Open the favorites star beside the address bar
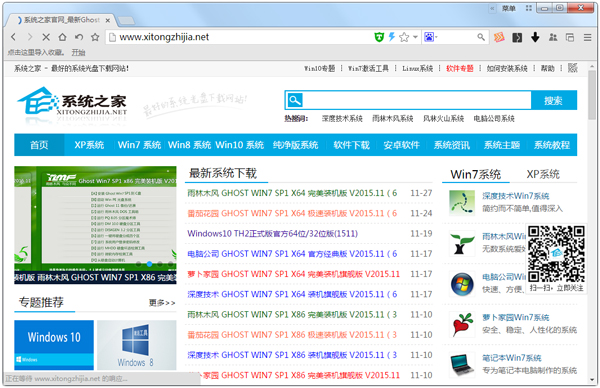 pyautogui.click(x=95, y=37)
